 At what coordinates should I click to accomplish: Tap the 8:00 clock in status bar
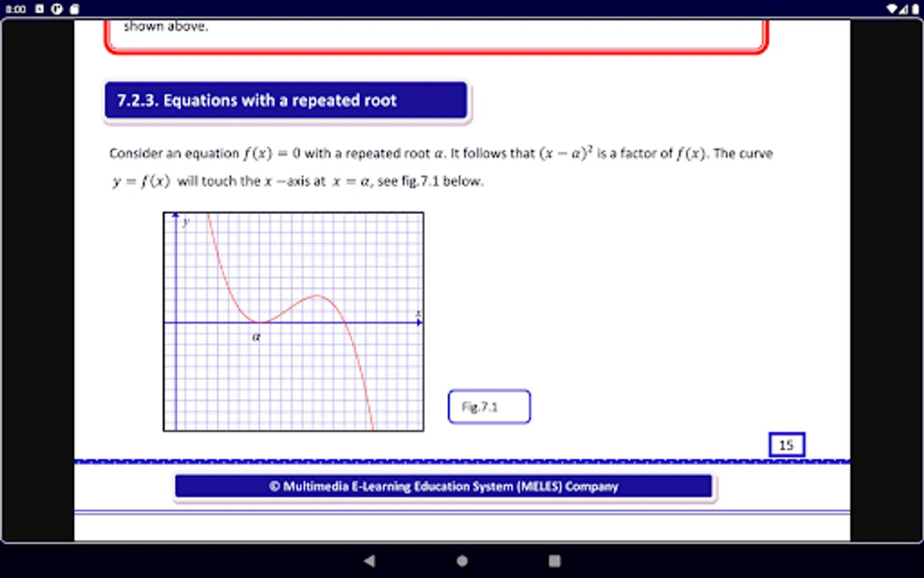tap(15, 9)
